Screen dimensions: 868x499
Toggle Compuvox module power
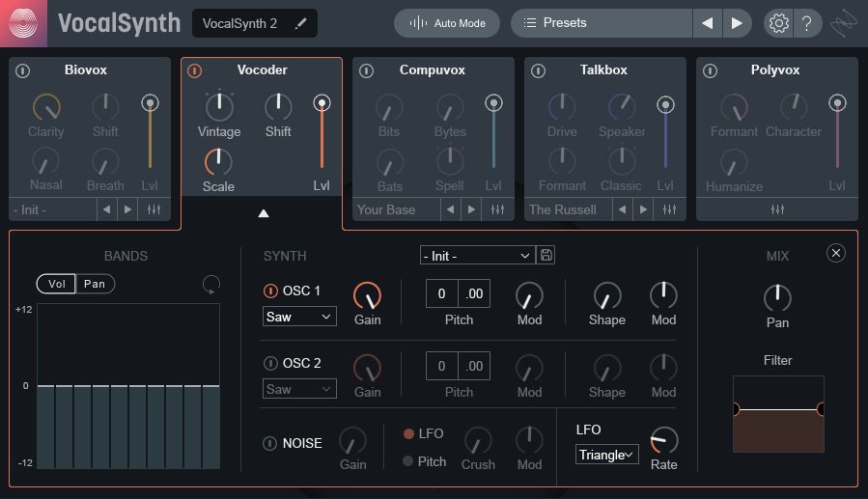(367, 70)
